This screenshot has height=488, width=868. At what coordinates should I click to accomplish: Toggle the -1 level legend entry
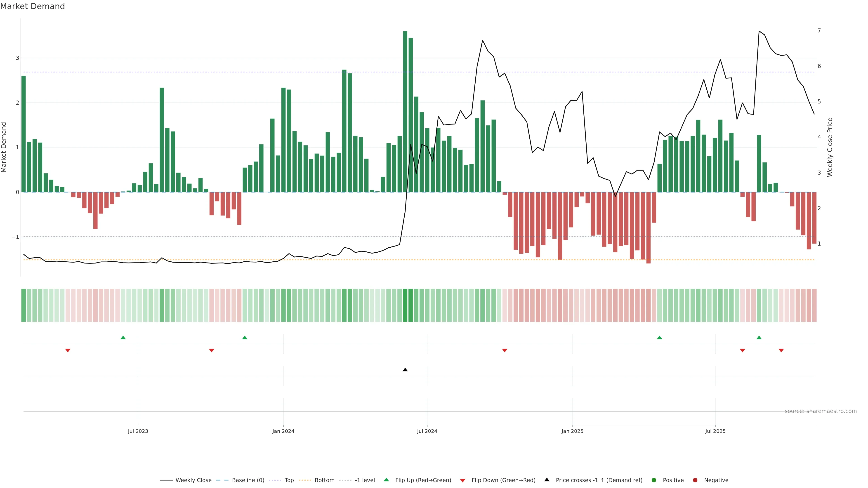365,480
